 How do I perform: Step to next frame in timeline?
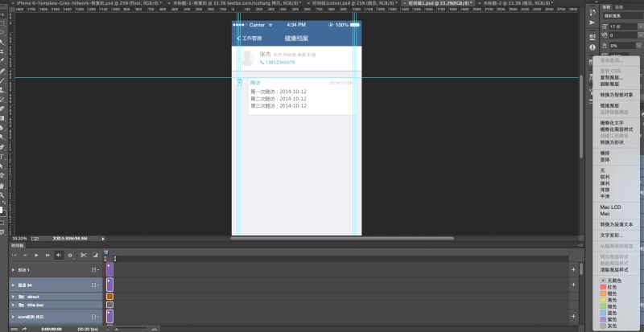click(47, 256)
